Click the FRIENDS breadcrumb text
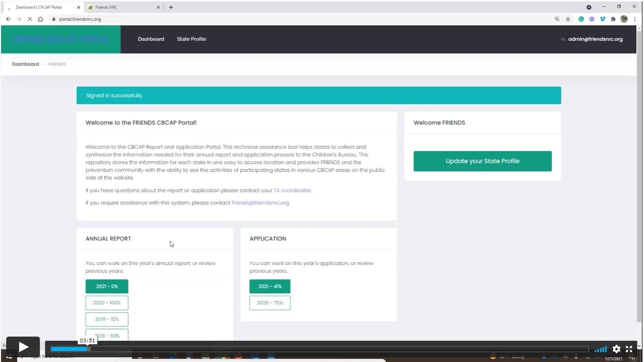Image resolution: width=644 pixels, height=362 pixels. tap(57, 64)
